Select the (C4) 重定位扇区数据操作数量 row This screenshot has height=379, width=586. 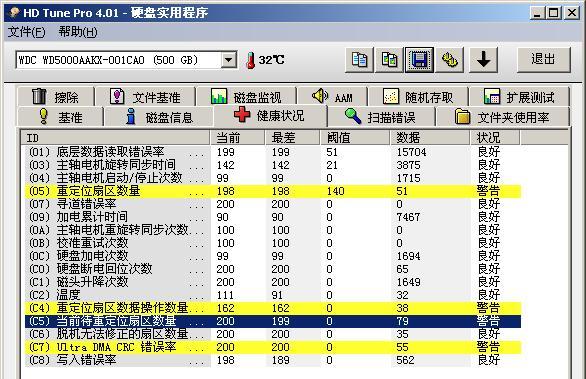pos(273,308)
